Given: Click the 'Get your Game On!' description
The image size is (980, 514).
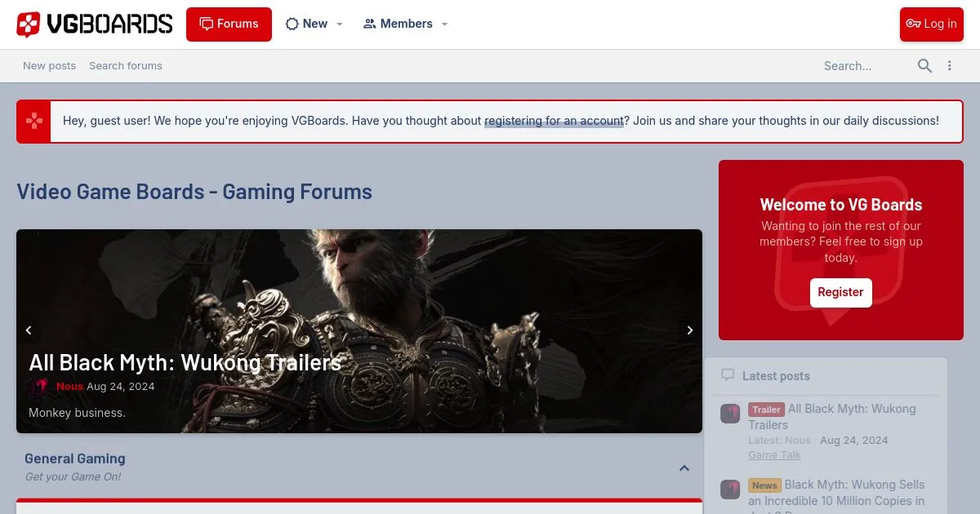Looking at the screenshot, I should point(73,477).
